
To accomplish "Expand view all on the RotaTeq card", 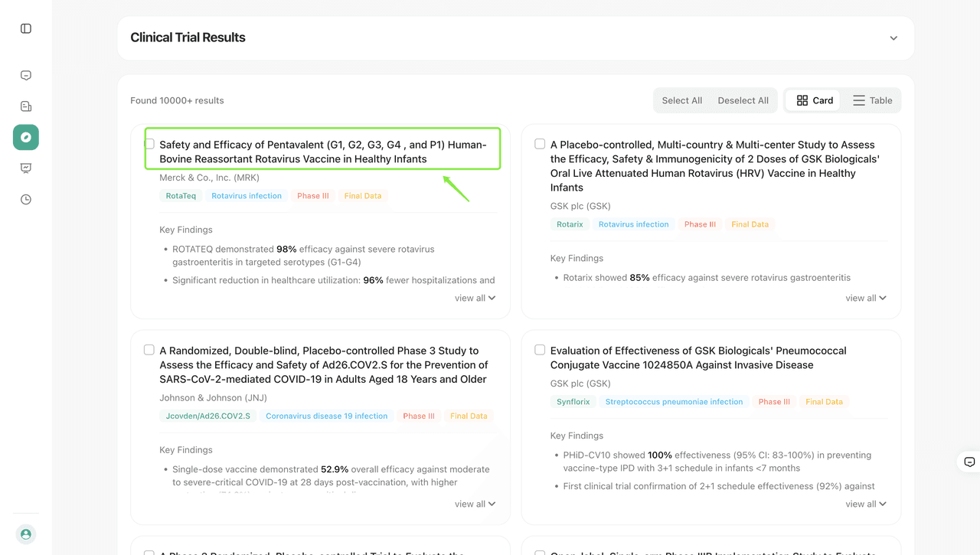I will click(x=475, y=298).
